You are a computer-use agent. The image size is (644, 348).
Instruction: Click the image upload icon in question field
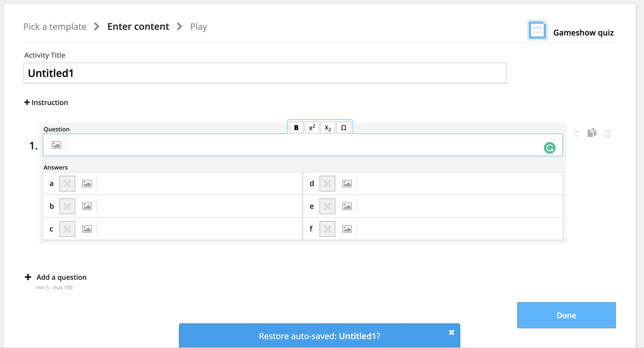click(56, 144)
